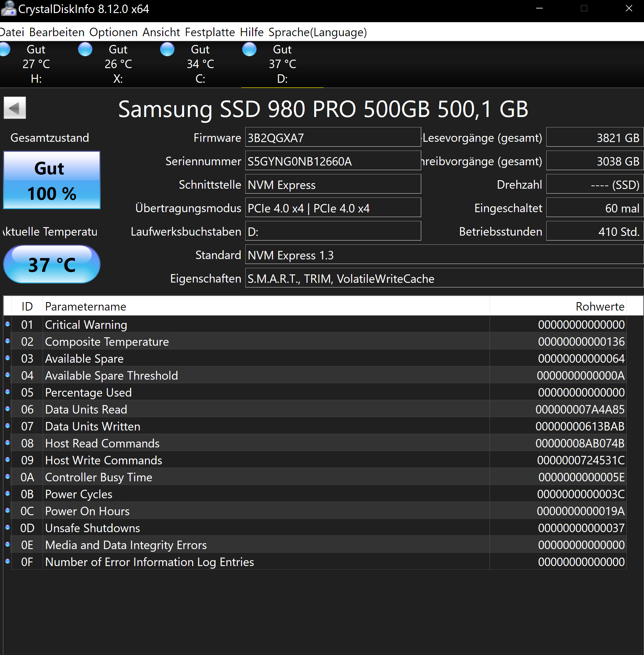Click the status dot for Host Write Commands
The height and width of the screenshot is (655, 644).
coord(7,459)
